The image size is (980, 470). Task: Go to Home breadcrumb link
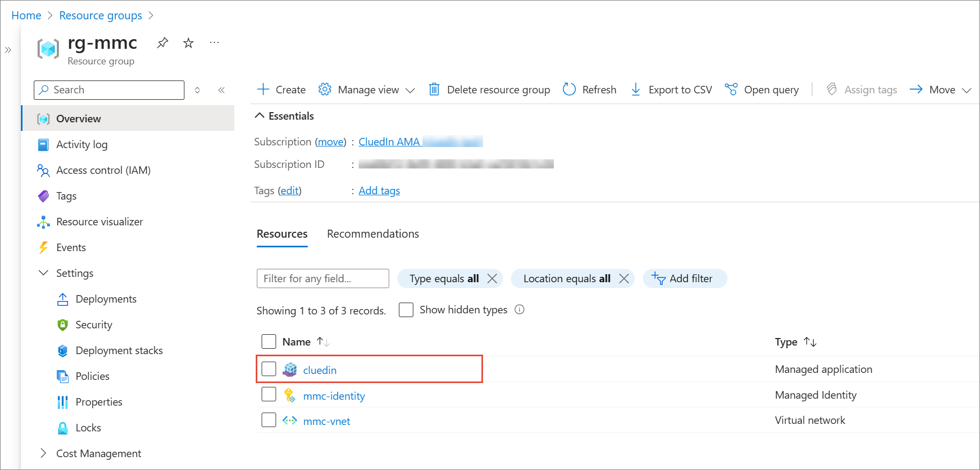[x=26, y=16]
